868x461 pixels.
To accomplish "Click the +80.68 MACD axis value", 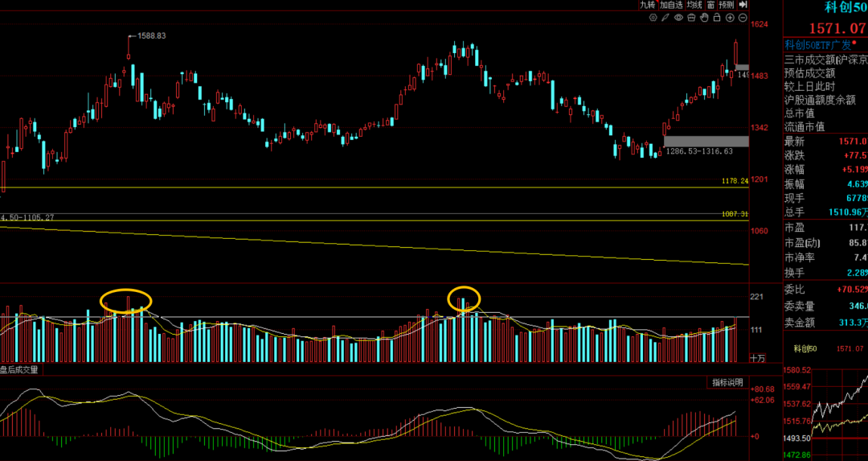I will click(x=762, y=389).
